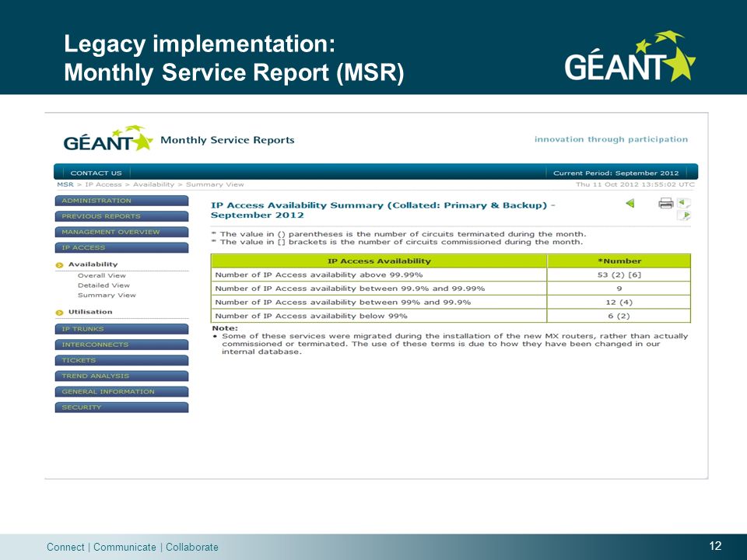The height and width of the screenshot is (560, 747).
Task: Open the INTERCONNECTS sidebar menu
Action: tap(121, 345)
